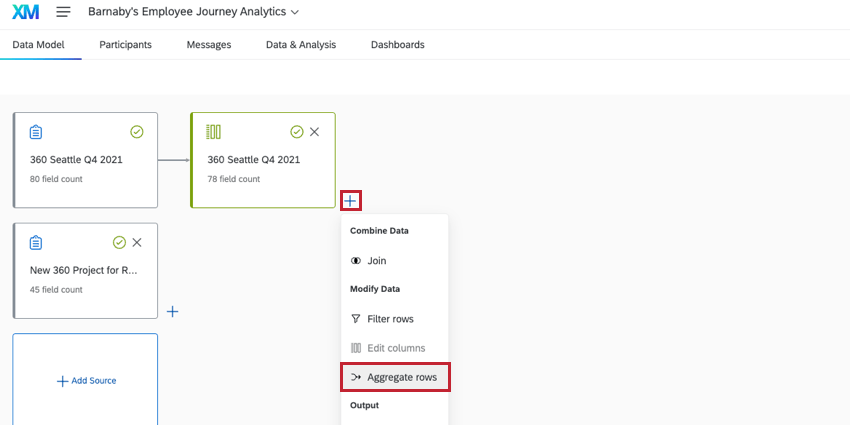Switch to the Participants tab
This screenshot has width=850, height=425.
tap(126, 45)
